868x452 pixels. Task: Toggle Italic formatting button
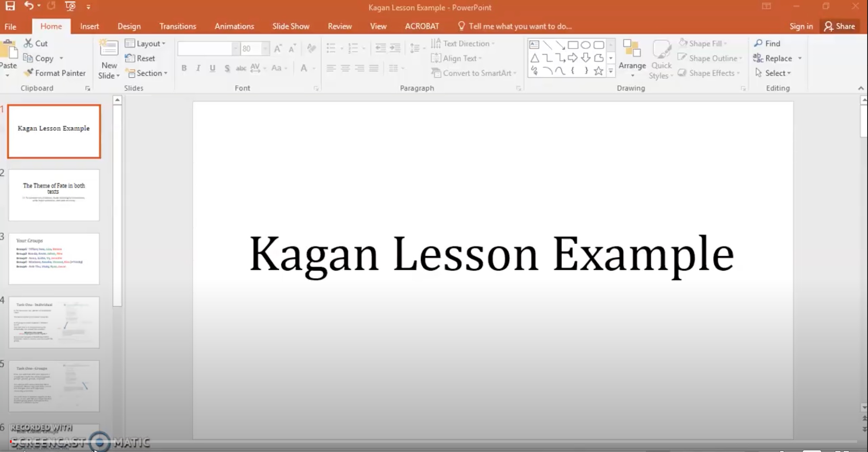click(x=198, y=68)
